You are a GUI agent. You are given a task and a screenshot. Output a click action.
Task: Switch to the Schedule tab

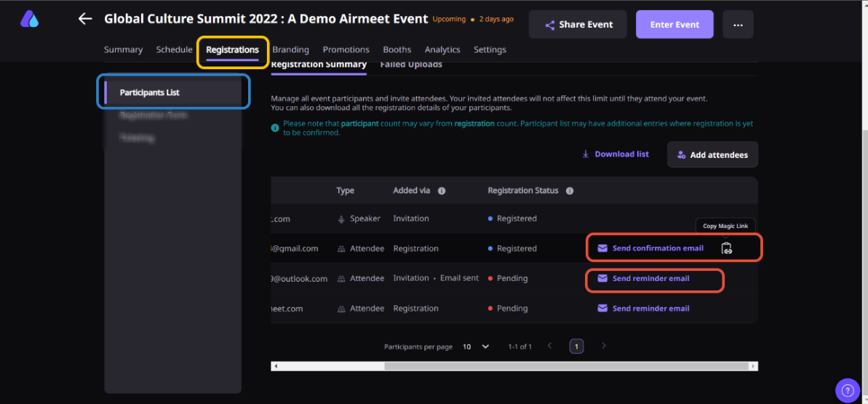click(174, 49)
